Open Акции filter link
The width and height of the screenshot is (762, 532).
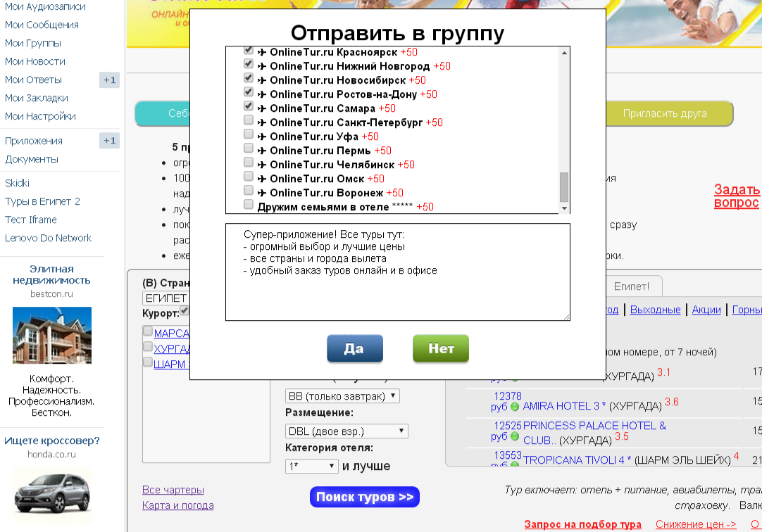(706, 310)
